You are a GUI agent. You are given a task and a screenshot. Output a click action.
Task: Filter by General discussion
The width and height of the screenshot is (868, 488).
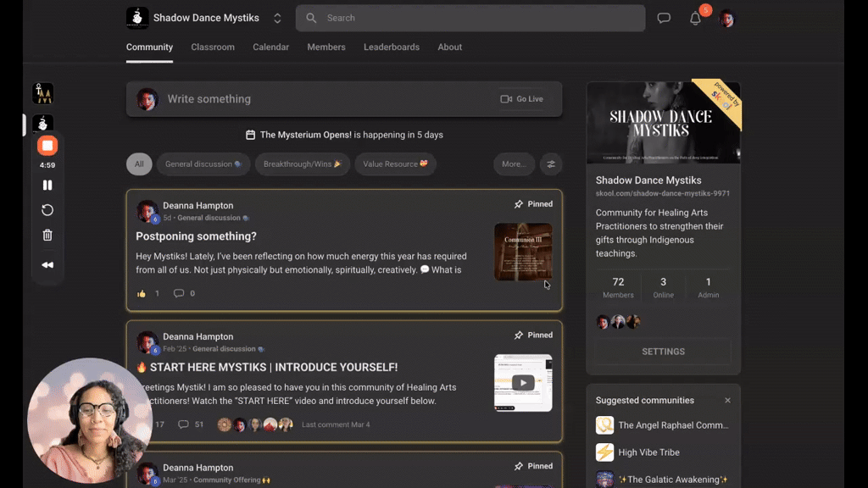pyautogui.click(x=203, y=164)
